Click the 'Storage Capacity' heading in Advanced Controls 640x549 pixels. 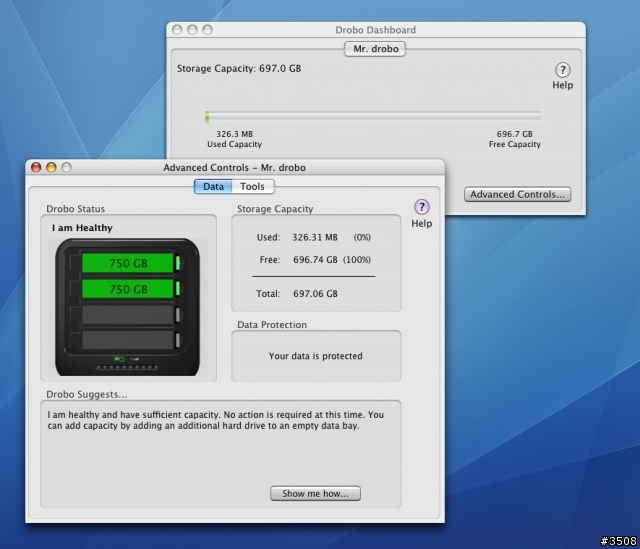[x=275, y=209]
